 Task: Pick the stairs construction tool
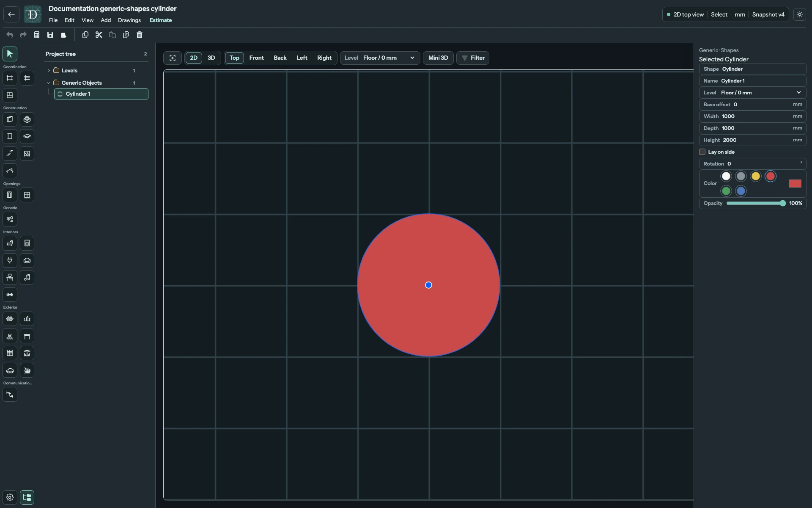(10, 154)
